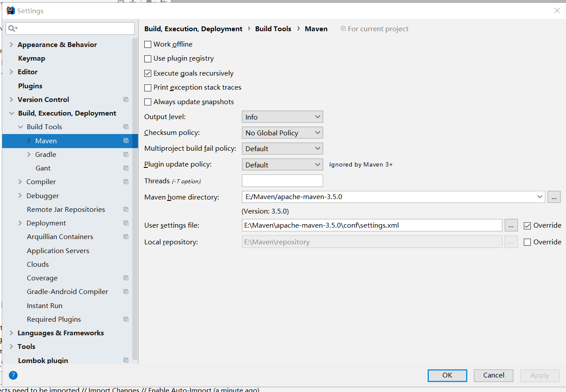
Task: Click the project-level icon beside Arquillian Containers
Action: pyautogui.click(x=126, y=237)
